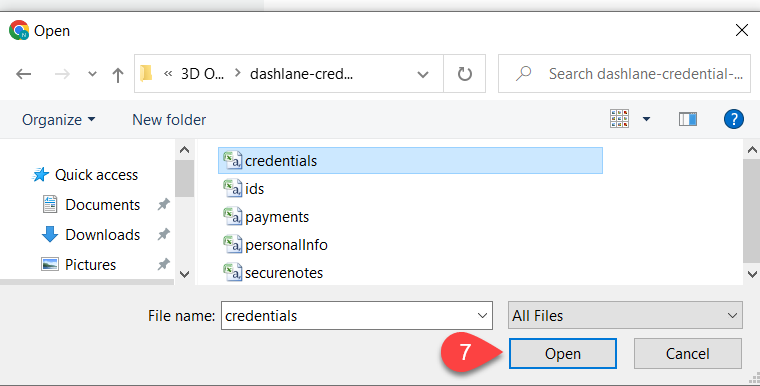Click navigation pane scroll up arrow

click(184, 150)
